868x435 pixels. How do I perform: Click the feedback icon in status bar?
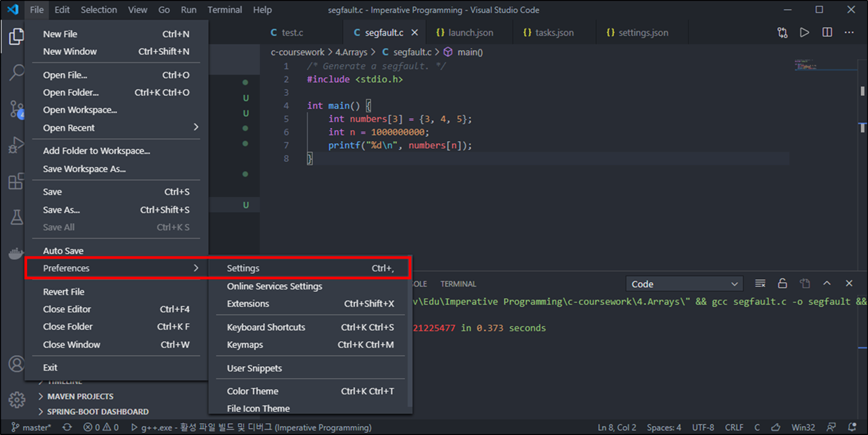(832, 427)
